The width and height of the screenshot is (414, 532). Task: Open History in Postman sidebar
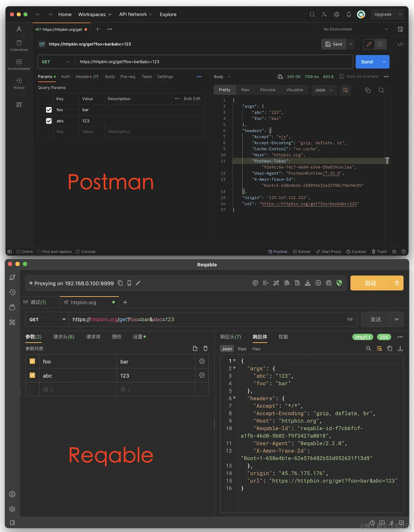(x=19, y=83)
